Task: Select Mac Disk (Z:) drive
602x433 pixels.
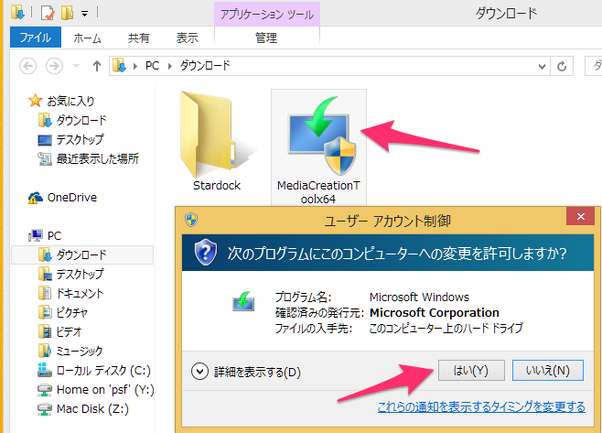Action: (83, 409)
